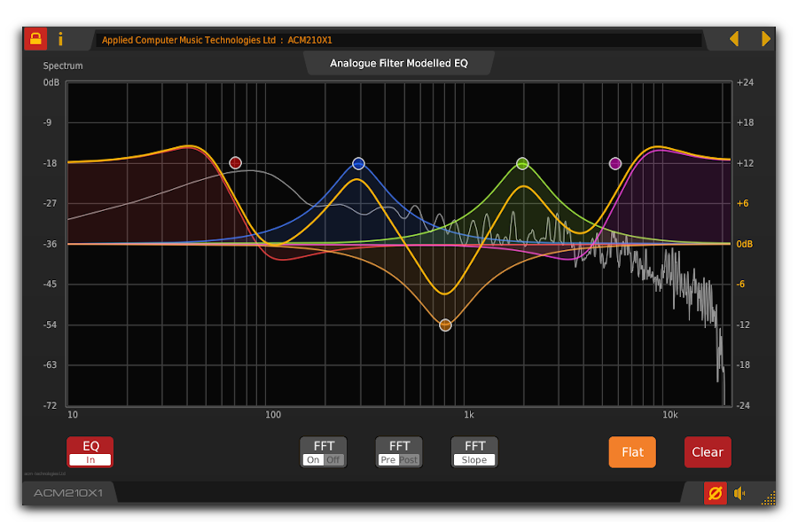798x532 pixels.
Task: Go to next preset with right arrow
Action: [x=765, y=39]
